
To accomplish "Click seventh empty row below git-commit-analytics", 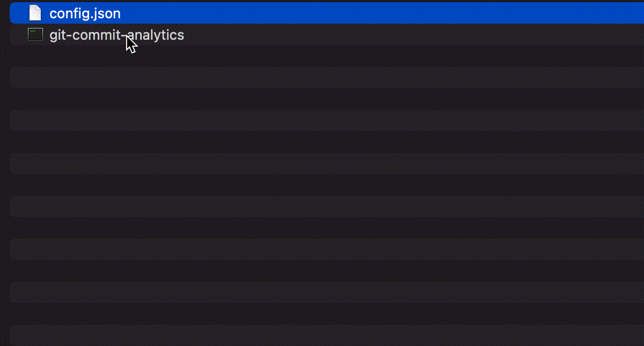I will (327, 185).
